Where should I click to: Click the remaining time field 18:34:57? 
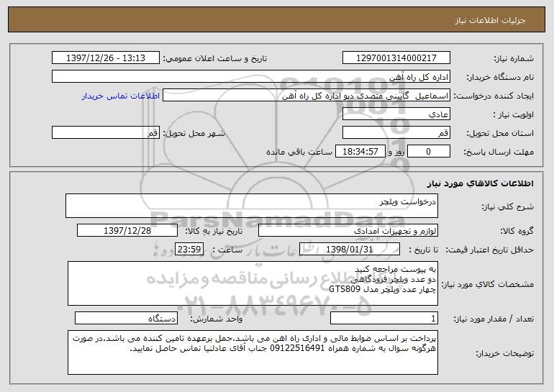(x=360, y=152)
